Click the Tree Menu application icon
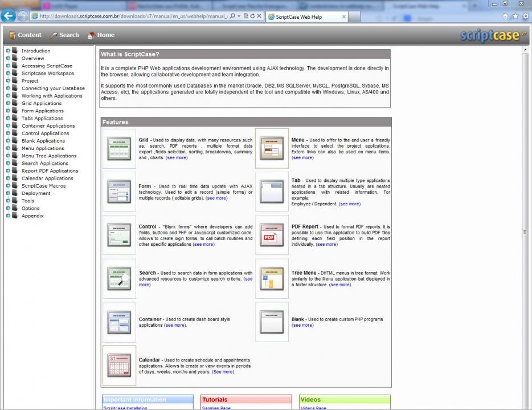The height and width of the screenshot is (410, 532). tap(272, 278)
